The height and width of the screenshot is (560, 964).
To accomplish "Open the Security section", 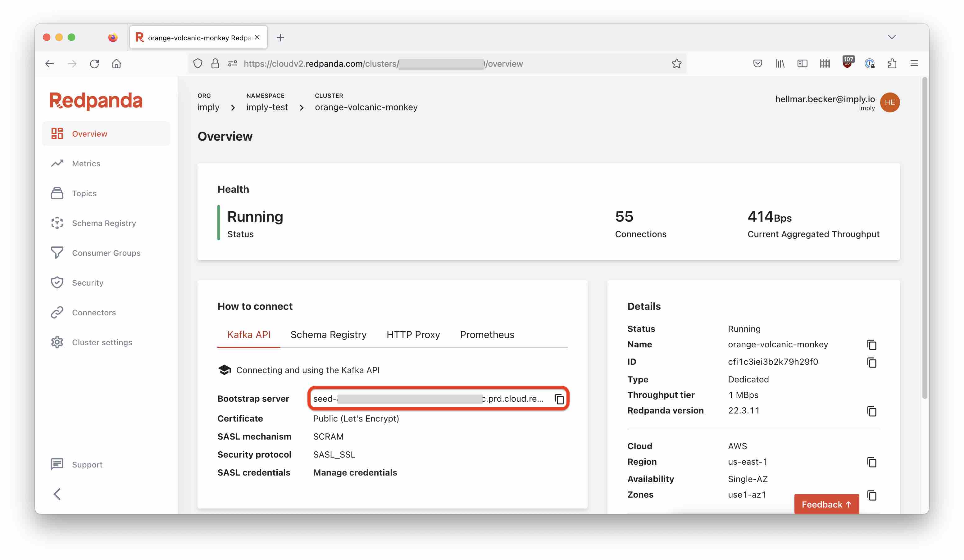I will [87, 282].
